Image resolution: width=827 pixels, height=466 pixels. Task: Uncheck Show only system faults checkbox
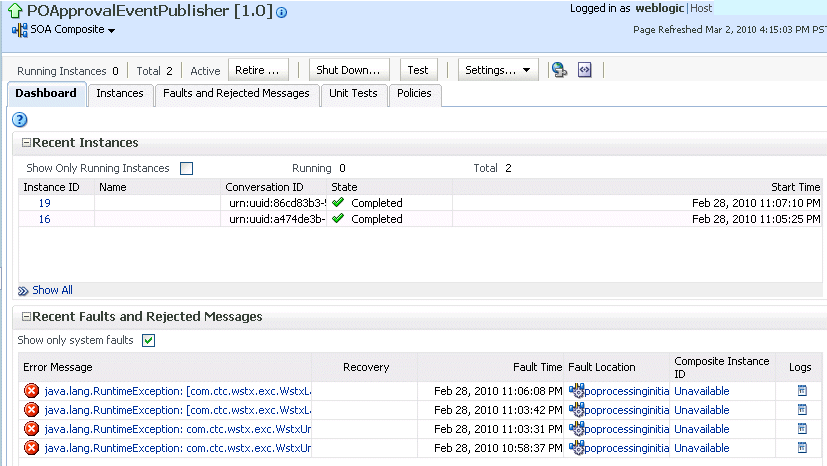pos(149,341)
